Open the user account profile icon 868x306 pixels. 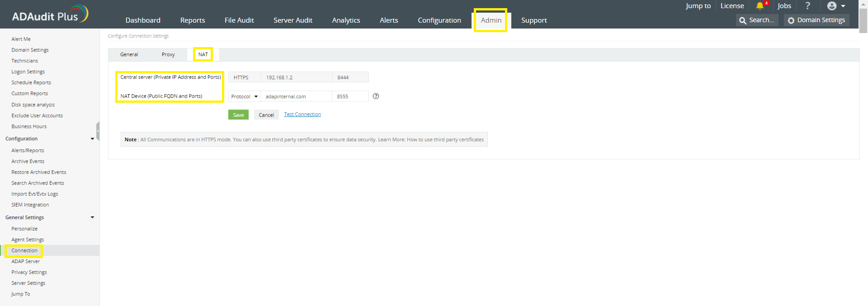(832, 6)
